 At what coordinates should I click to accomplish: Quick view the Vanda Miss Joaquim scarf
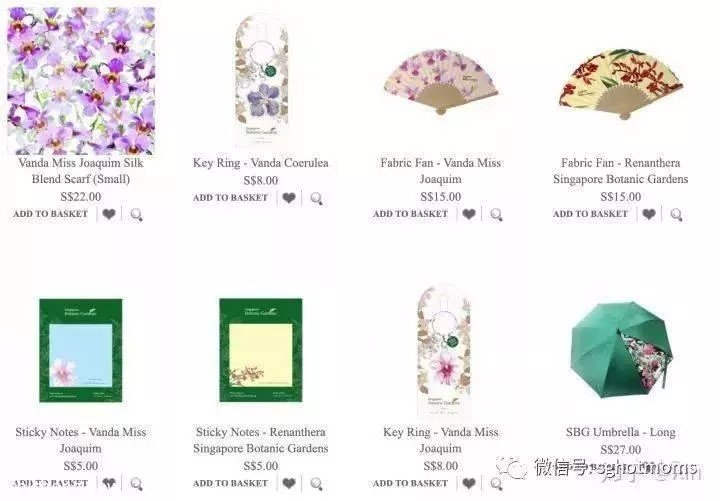pos(136,214)
